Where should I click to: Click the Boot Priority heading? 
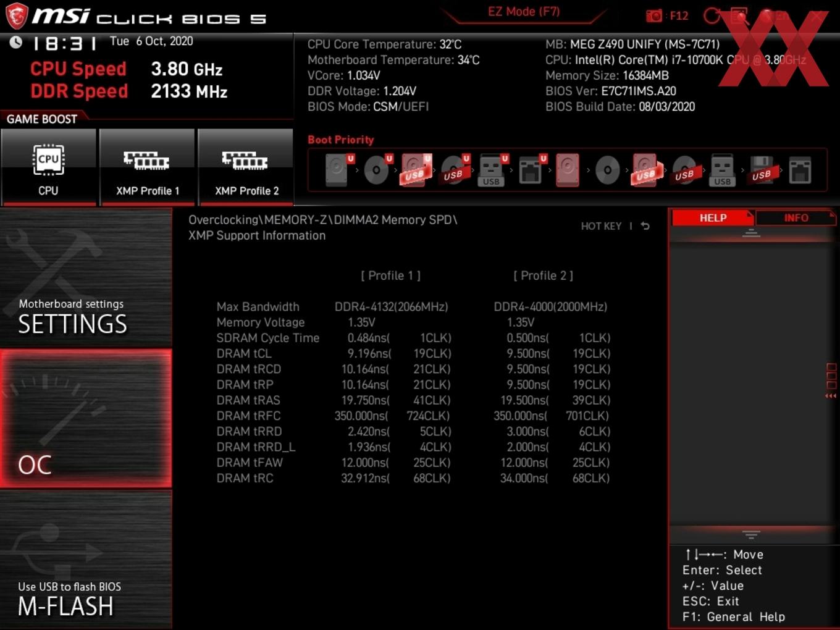pos(341,140)
